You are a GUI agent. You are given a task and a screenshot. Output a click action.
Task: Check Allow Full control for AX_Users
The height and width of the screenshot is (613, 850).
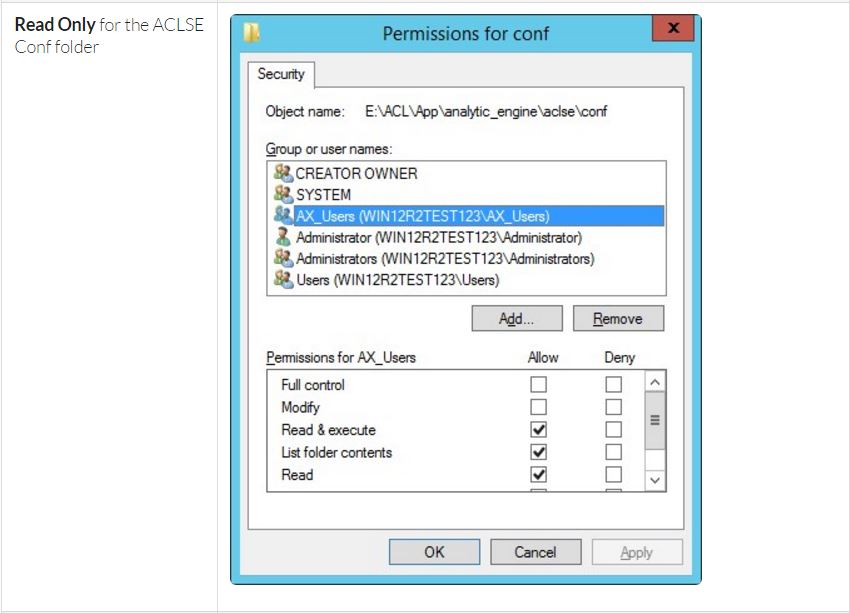tap(538, 384)
